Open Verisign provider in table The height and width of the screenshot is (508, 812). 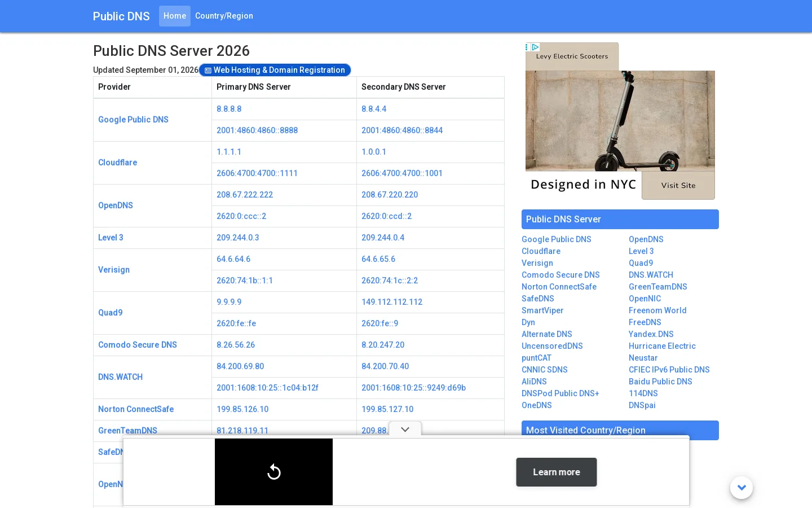click(114, 270)
